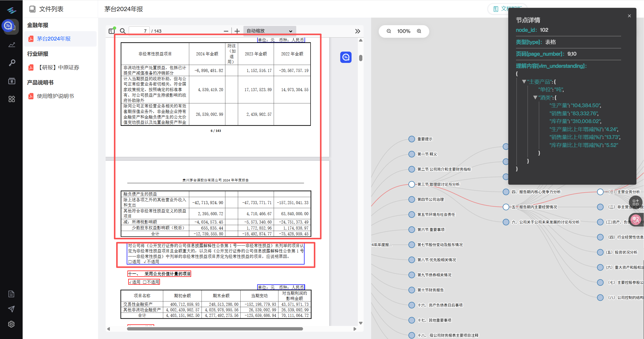Zoom out the PDF with minus button

[x=226, y=31]
